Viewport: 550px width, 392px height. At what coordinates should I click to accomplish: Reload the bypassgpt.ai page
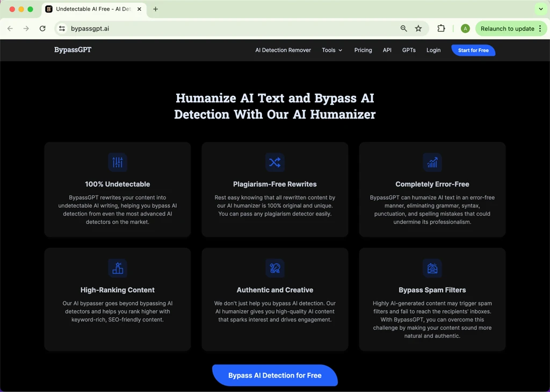[x=42, y=28]
